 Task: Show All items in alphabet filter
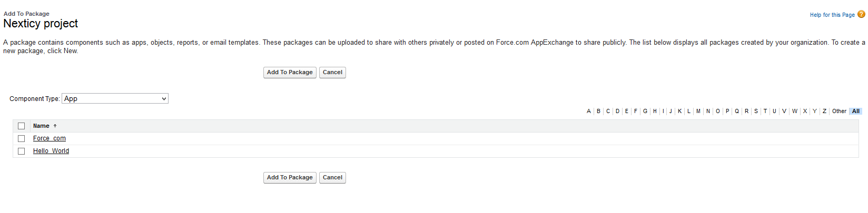(x=856, y=111)
